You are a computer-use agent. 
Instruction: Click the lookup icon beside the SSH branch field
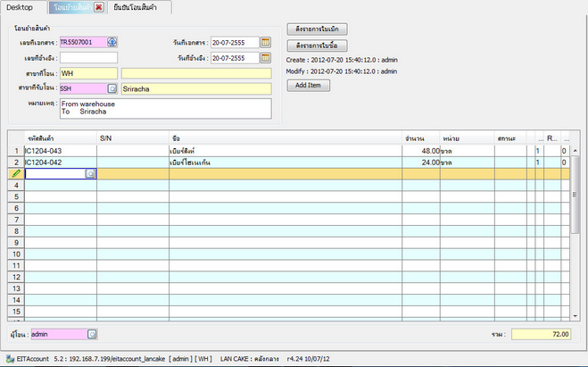[112, 89]
